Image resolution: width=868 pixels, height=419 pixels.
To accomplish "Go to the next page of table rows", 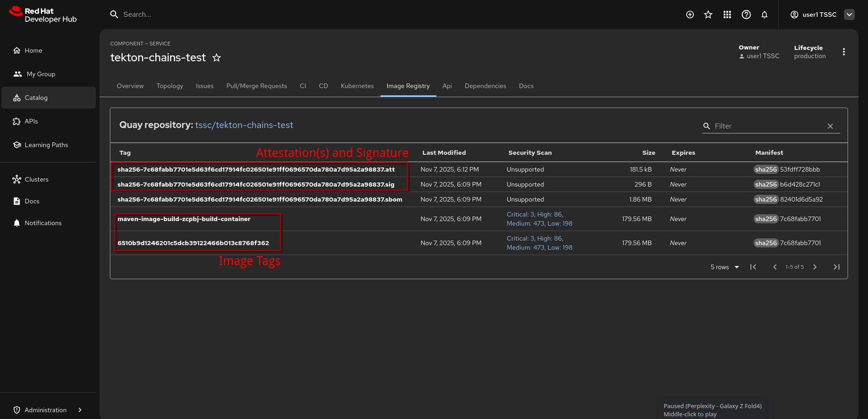I will pos(815,267).
